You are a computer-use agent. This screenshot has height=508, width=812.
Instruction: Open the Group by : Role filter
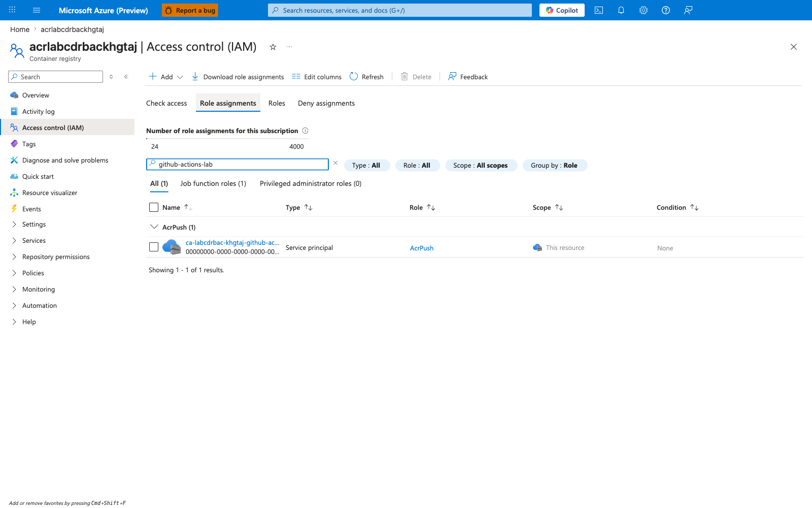pyautogui.click(x=555, y=165)
